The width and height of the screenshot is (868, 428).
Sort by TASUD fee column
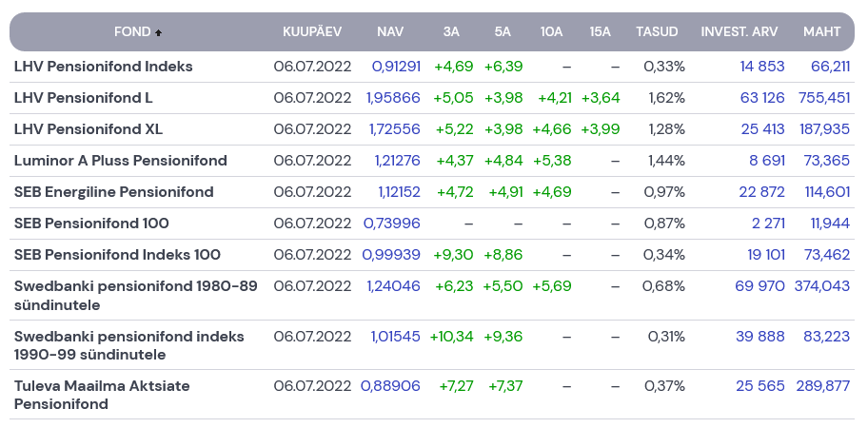657,32
